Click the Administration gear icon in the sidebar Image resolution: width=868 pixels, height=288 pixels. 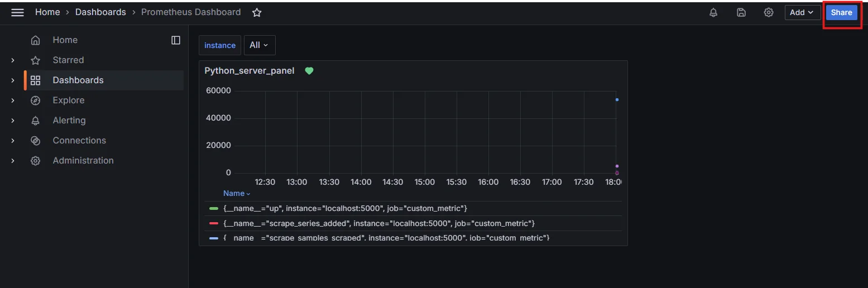point(35,161)
